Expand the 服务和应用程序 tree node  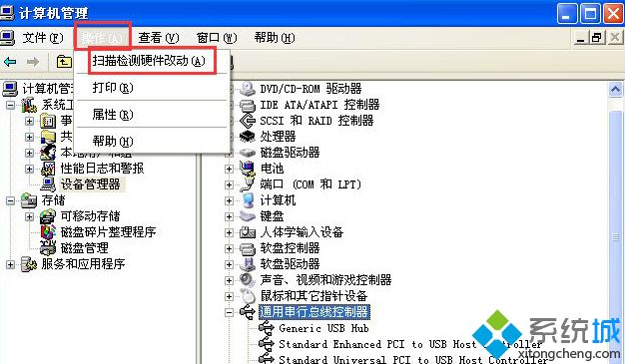pyautogui.click(x=10, y=264)
